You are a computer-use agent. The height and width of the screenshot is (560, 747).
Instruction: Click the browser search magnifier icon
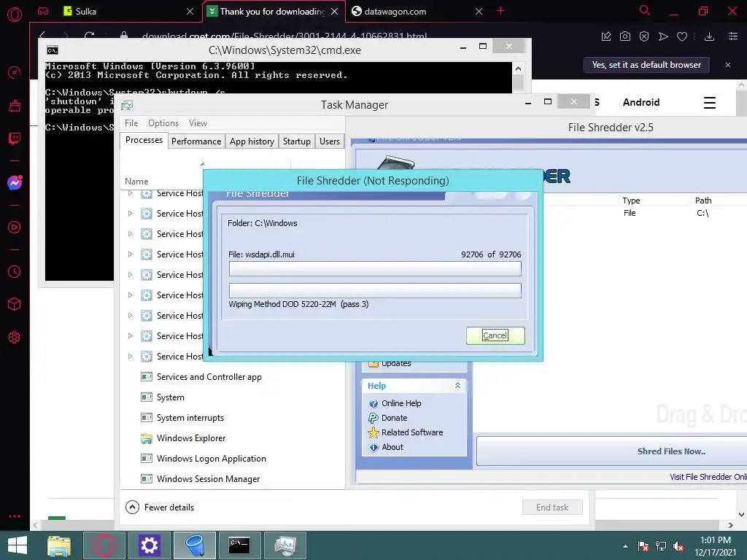coord(645,10)
